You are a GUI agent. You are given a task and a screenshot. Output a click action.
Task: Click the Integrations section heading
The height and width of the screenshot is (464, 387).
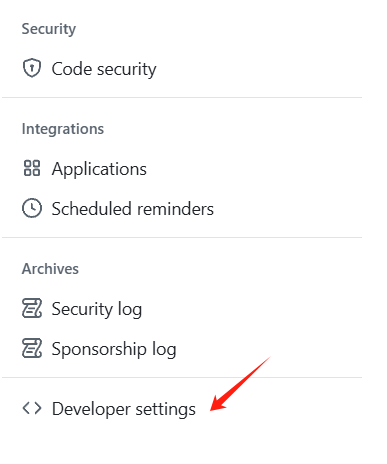click(x=63, y=129)
